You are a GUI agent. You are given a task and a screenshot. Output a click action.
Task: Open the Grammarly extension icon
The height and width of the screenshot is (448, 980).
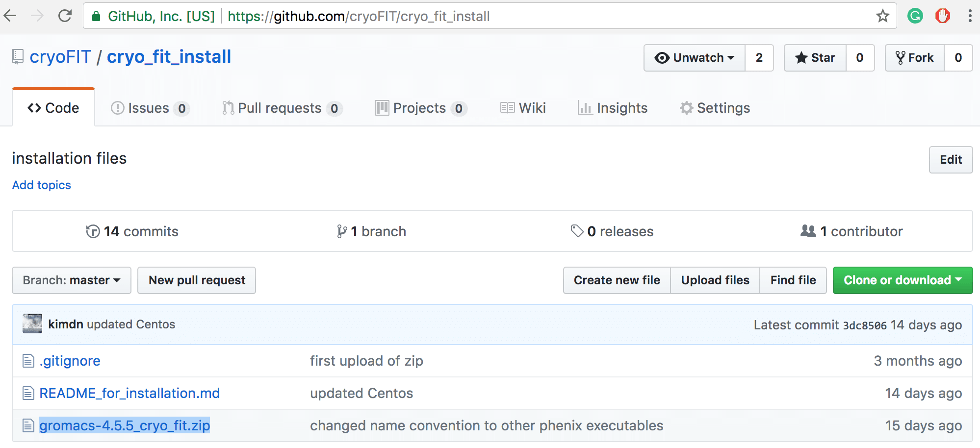(915, 16)
